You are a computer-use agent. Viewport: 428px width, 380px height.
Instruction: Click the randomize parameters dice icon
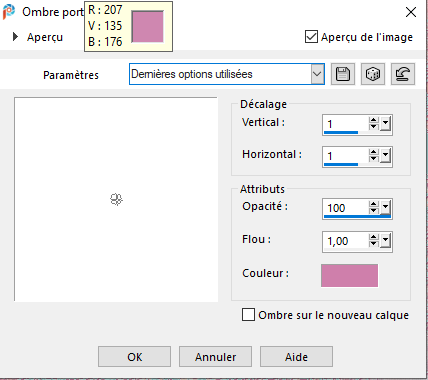tap(373, 74)
